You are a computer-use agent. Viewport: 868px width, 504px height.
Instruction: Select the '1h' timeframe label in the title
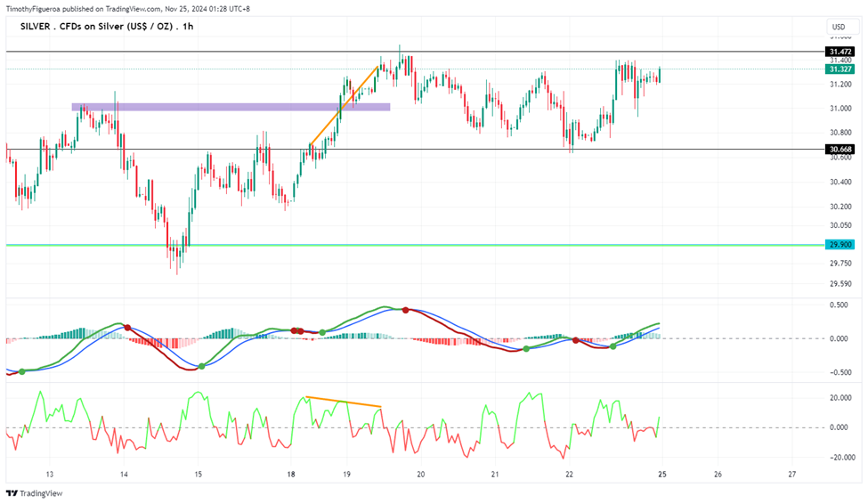tap(188, 26)
